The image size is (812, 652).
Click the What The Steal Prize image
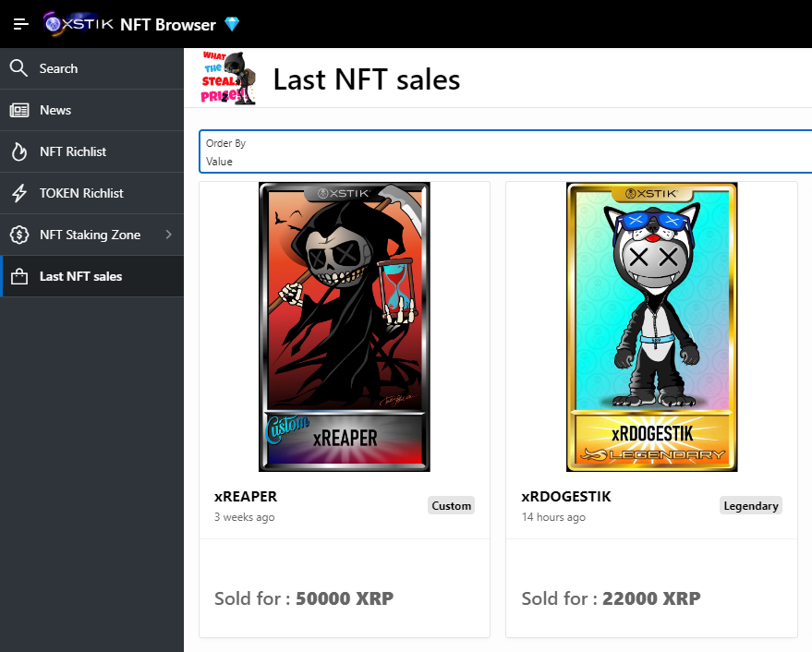click(228, 78)
